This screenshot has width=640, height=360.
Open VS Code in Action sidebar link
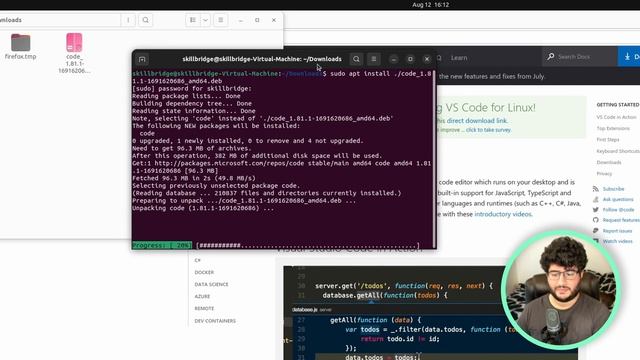click(x=616, y=117)
